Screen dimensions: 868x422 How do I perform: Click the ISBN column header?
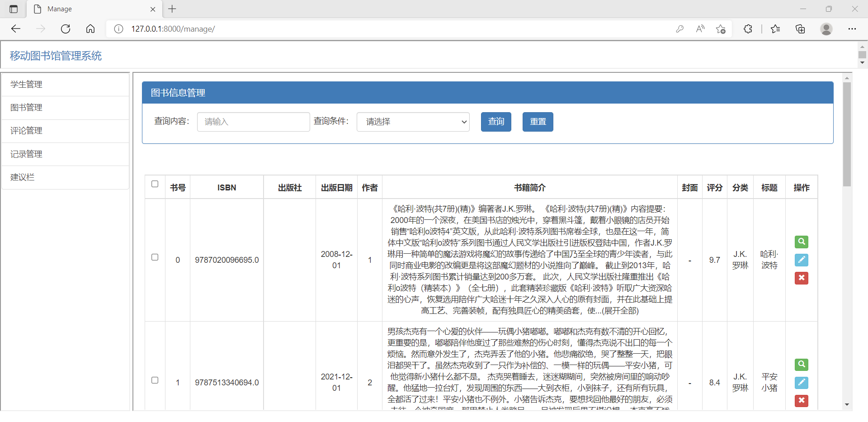point(226,188)
